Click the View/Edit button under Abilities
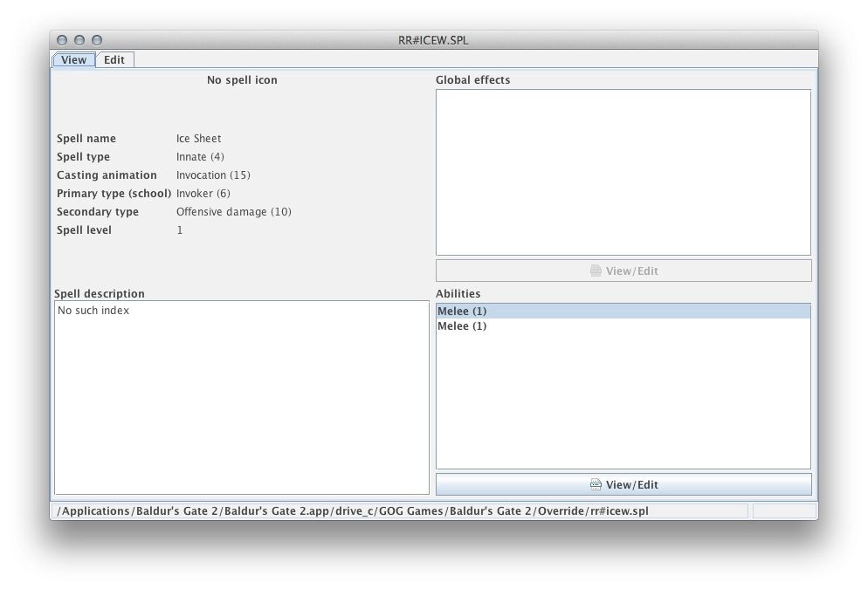Image resolution: width=868 pixels, height=589 pixels. click(x=623, y=484)
